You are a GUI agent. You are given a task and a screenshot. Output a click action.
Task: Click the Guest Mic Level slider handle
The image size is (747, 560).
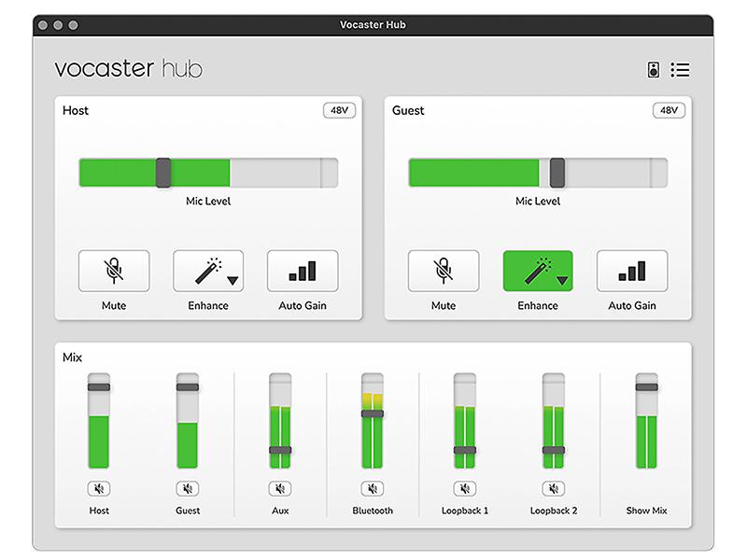point(557,173)
